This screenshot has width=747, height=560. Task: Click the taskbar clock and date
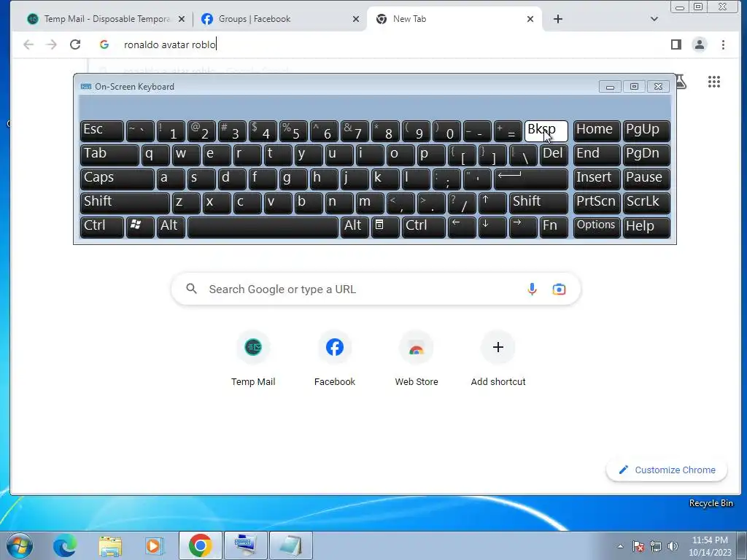point(710,546)
